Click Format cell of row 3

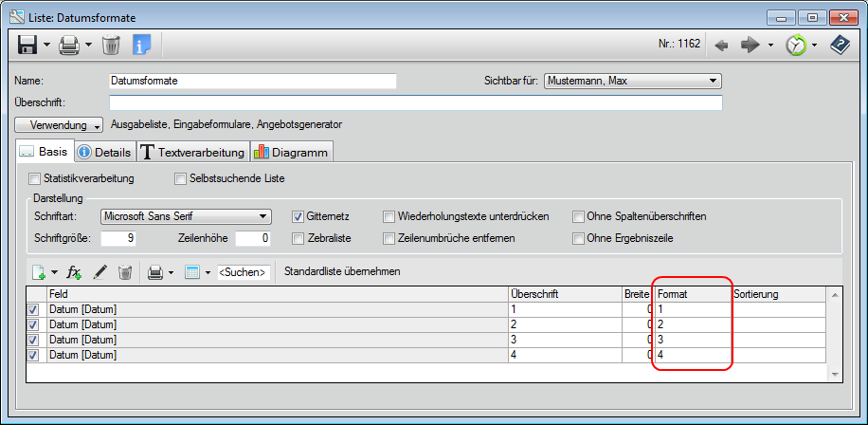[x=693, y=340]
